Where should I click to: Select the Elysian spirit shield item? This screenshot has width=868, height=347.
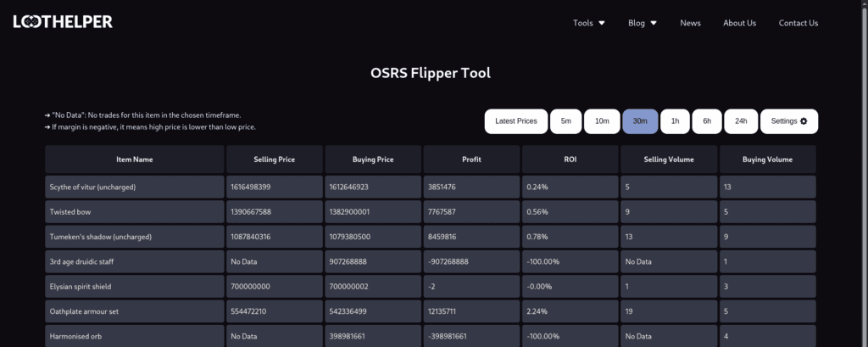135,287
